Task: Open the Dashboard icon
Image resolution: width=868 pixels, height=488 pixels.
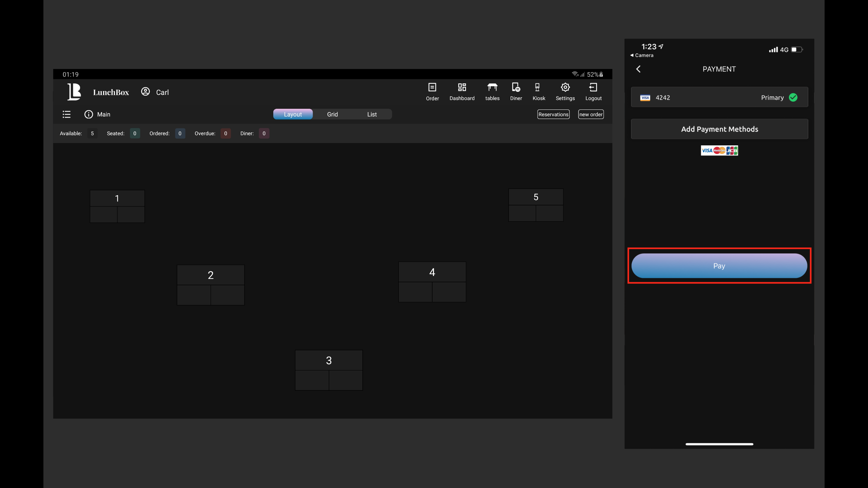Action: click(462, 87)
